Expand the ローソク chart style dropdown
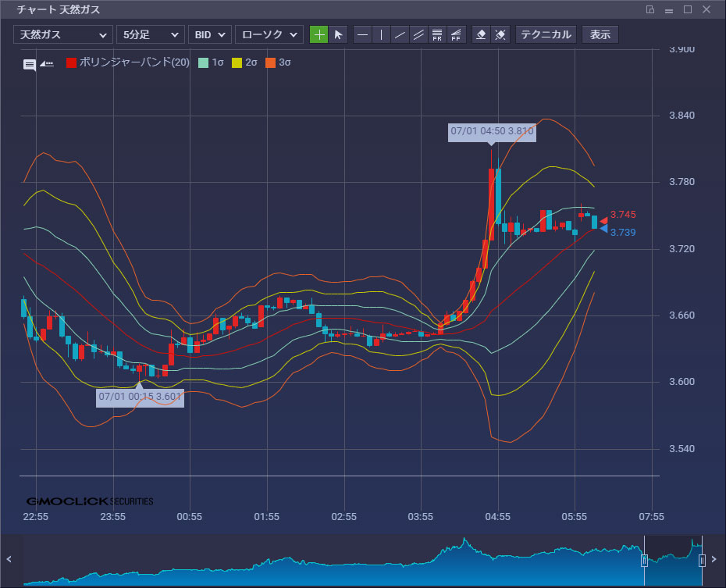The width and height of the screenshot is (726, 588). 269,34
